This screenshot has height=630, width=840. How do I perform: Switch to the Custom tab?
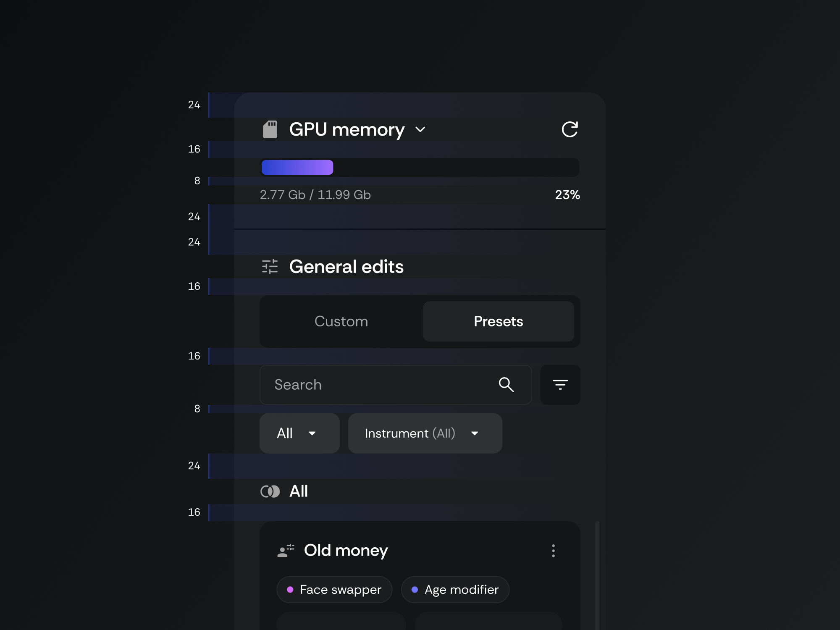pos(341,321)
